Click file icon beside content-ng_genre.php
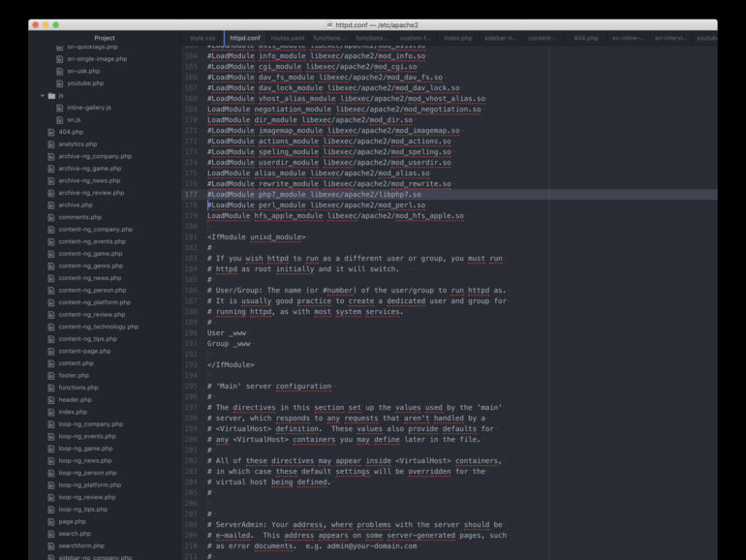Viewport: 746px width, 560px height. (x=51, y=266)
